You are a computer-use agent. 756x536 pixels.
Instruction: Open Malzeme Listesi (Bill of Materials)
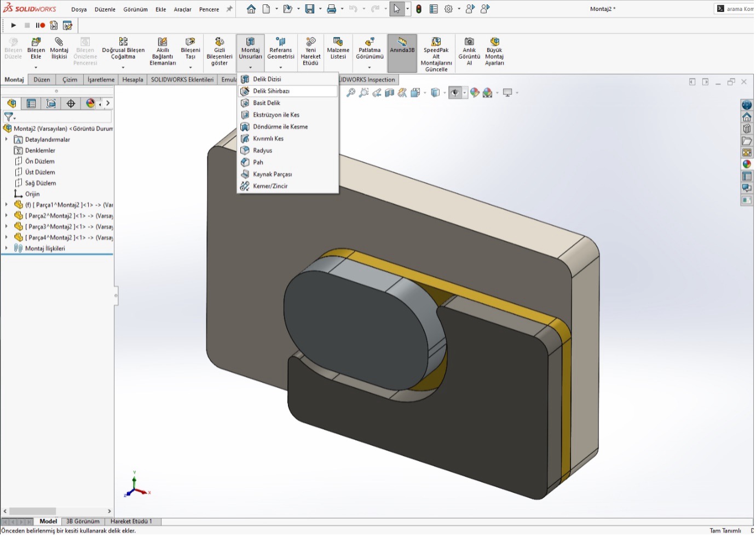click(x=338, y=49)
